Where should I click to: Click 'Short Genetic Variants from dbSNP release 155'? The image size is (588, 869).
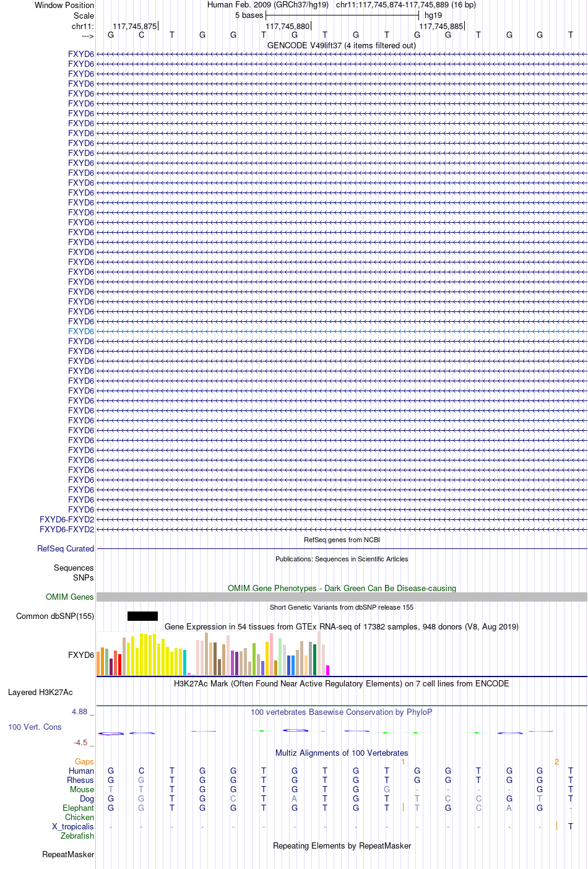point(342,607)
